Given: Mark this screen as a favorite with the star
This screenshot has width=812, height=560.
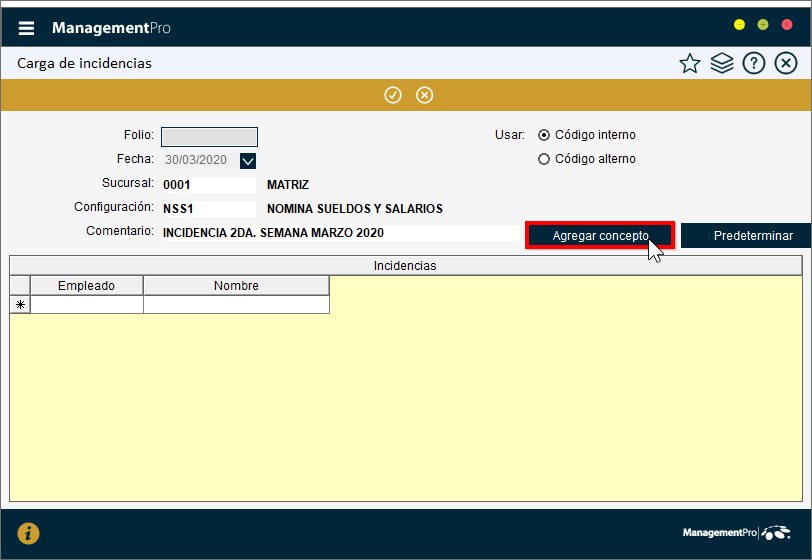Looking at the screenshot, I should [689, 63].
